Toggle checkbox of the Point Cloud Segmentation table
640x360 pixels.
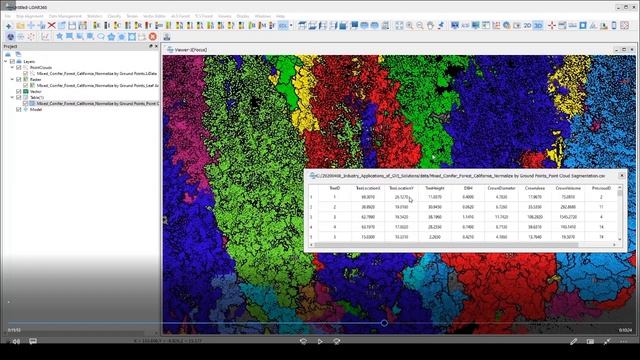pos(25,104)
